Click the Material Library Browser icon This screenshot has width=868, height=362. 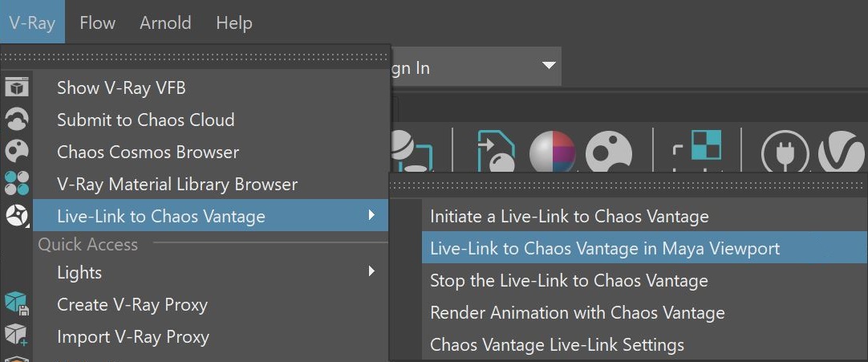point(17,183)
